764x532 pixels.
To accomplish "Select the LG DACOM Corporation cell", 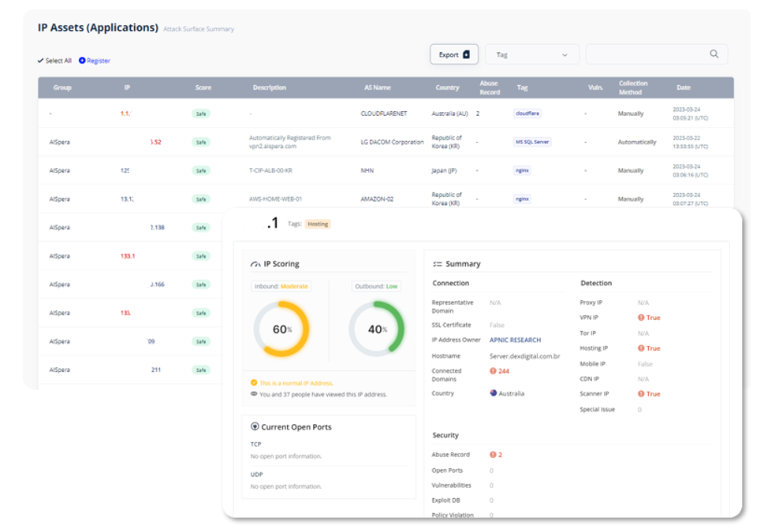I will (x=392, y=142).
